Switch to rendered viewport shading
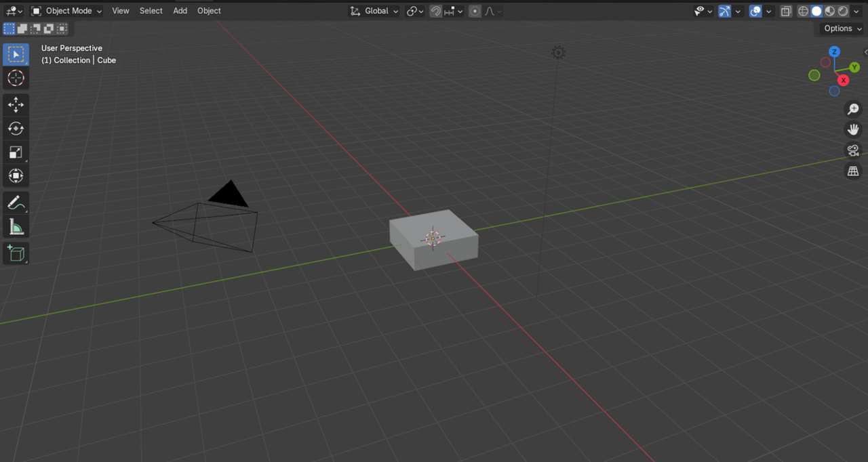 843,11
